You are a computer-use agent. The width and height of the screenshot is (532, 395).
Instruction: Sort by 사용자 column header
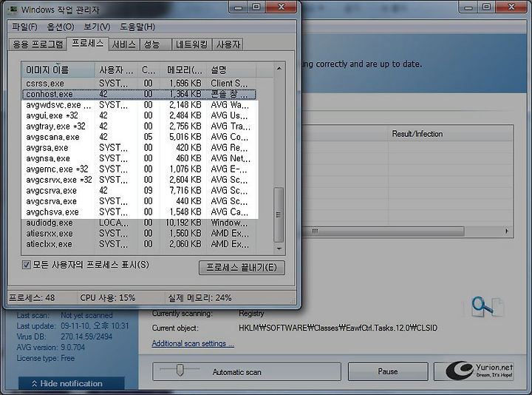point(117,70)
